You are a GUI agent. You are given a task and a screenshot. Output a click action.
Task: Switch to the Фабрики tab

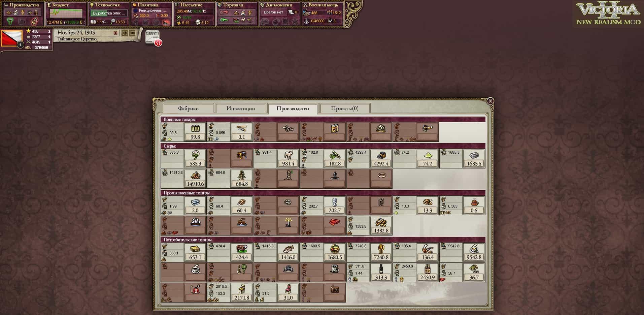tap(188, 108)
